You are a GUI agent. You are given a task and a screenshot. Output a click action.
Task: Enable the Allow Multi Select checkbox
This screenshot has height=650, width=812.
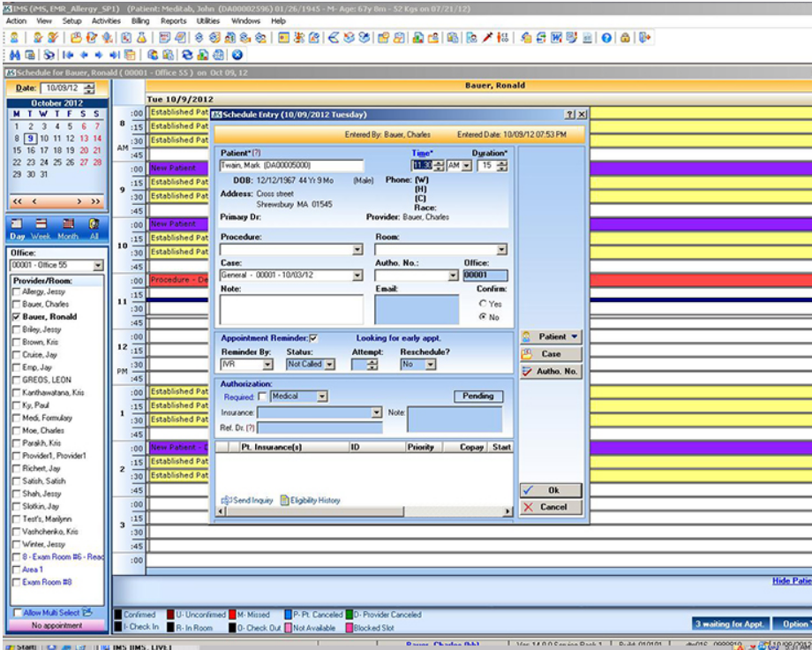pos(17,613)
